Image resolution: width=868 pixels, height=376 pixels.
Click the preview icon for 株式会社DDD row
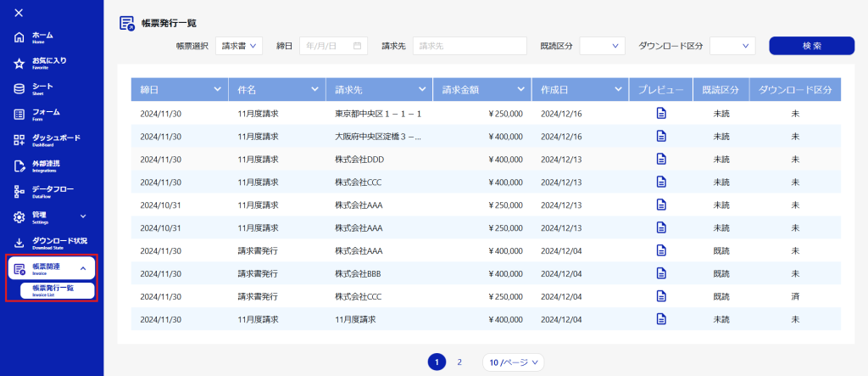(x=661, y=160)
